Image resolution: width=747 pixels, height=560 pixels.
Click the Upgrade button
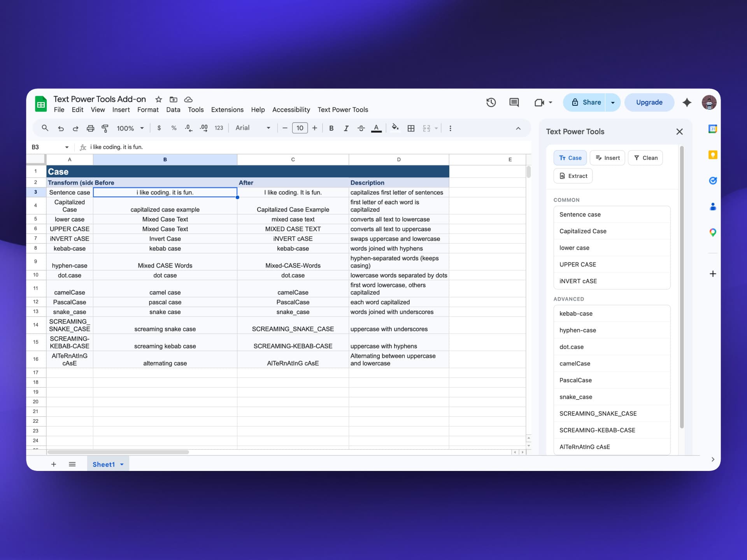[x=649, y=102]
